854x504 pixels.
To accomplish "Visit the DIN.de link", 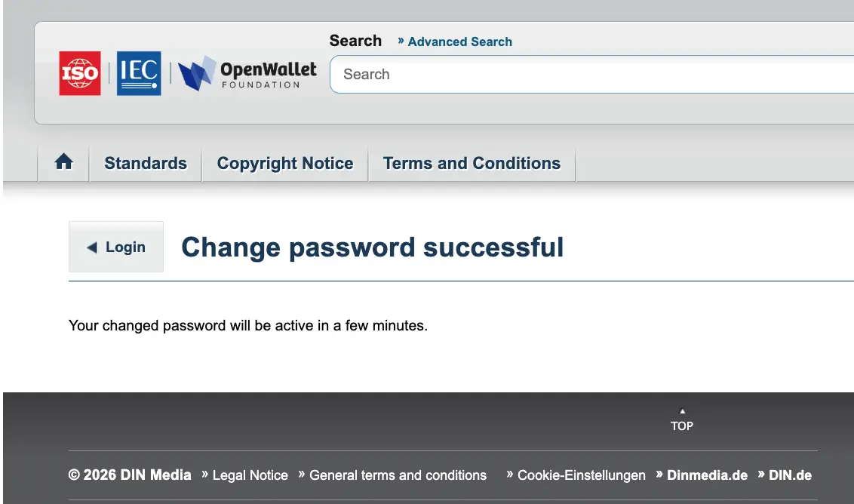I will 790,475.
